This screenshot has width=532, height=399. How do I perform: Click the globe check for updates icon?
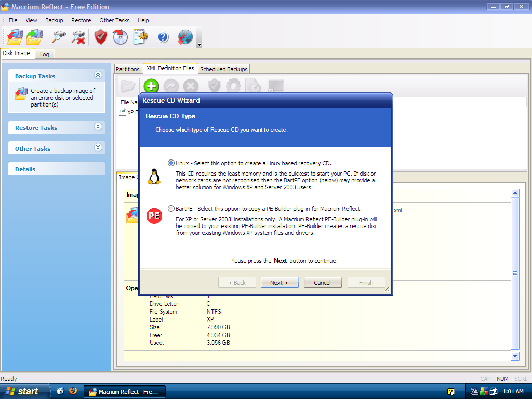(185, 37)
